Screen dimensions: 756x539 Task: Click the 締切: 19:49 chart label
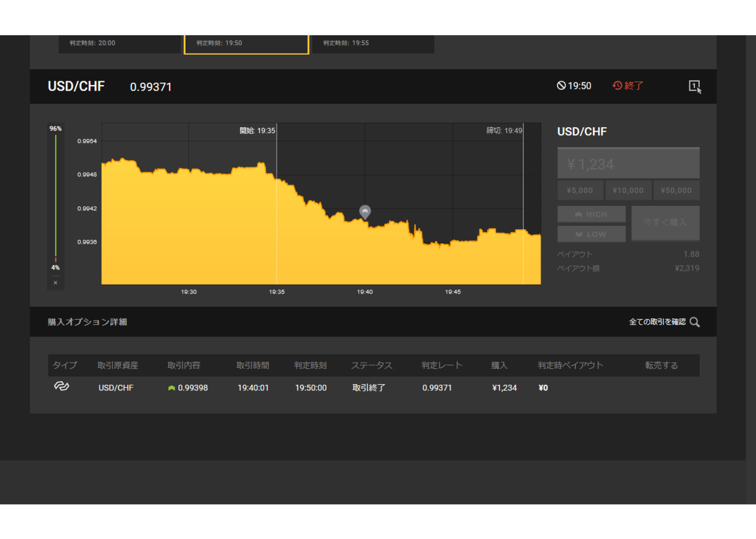click(x=504, y=130)
